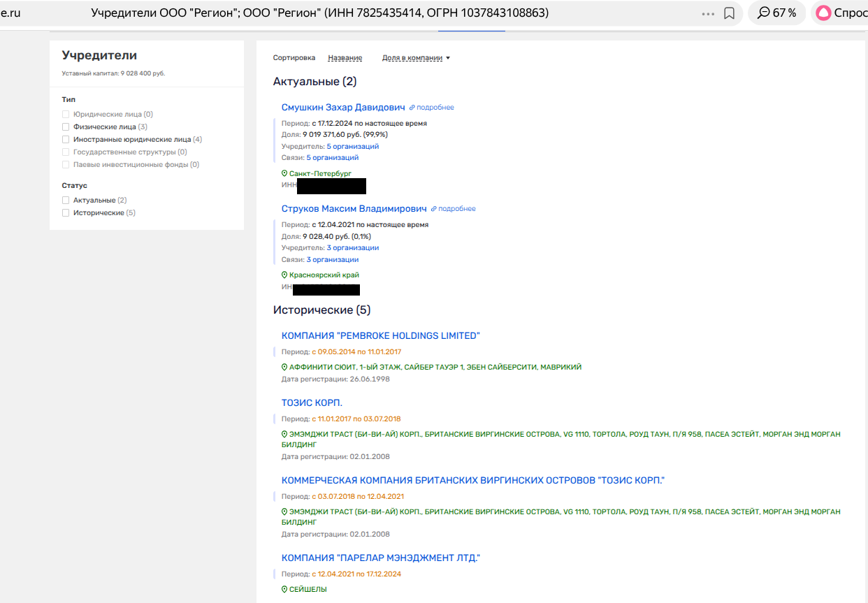Enable the Физические лица checkbox
This screenshot has width=868, height=603.
(66, 127)
